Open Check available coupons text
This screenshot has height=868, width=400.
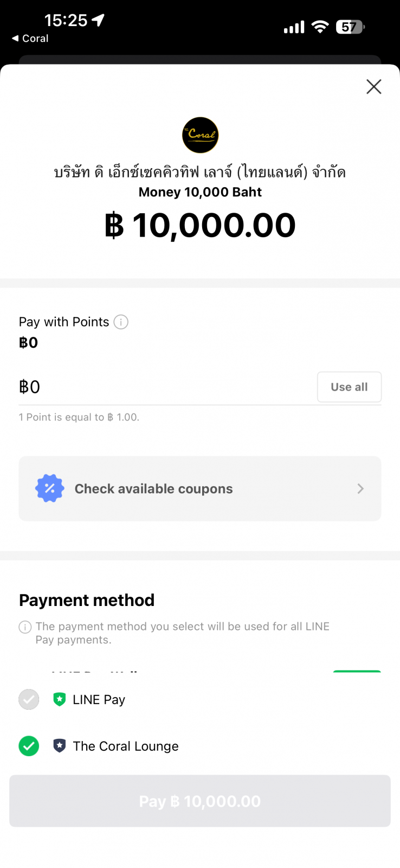point(153,489)
